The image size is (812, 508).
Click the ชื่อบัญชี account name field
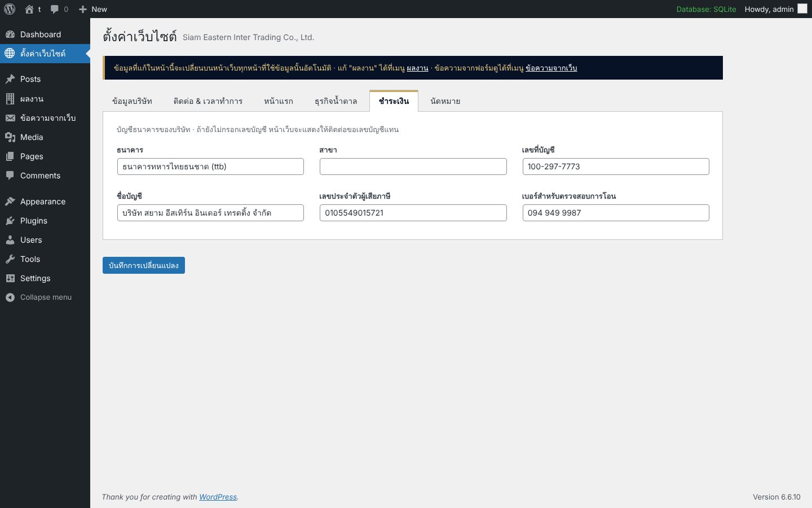click(210, 213)
